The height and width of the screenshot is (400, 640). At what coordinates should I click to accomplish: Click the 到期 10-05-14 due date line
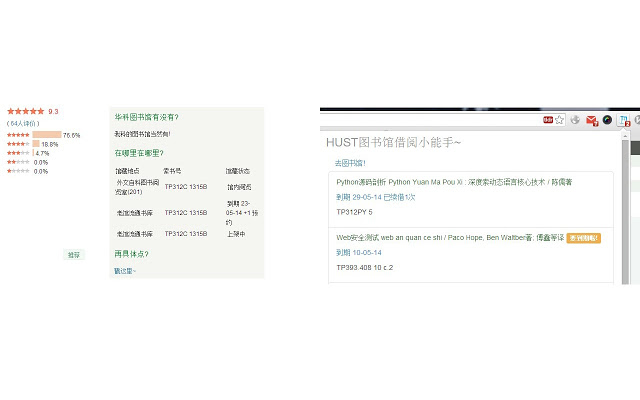(x=359, y=253)
